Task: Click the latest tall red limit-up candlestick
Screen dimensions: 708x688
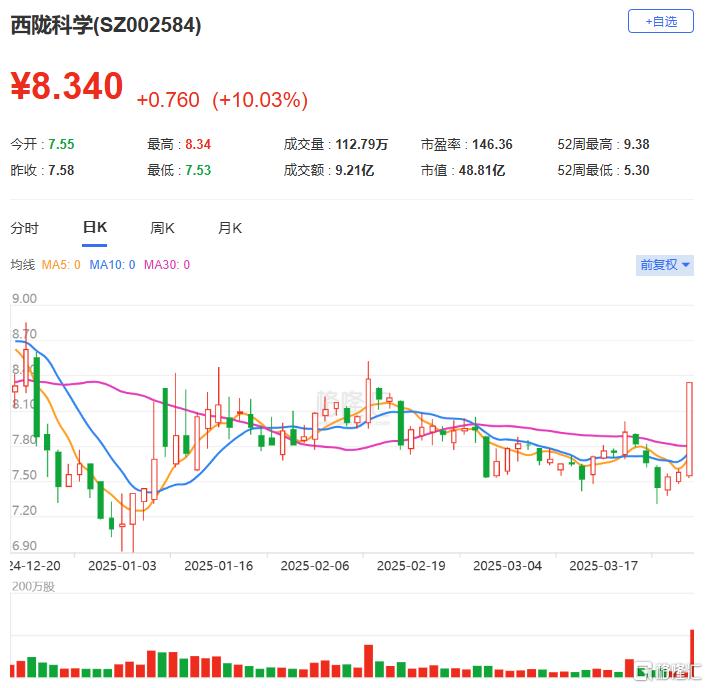Action: click(689, 429)
